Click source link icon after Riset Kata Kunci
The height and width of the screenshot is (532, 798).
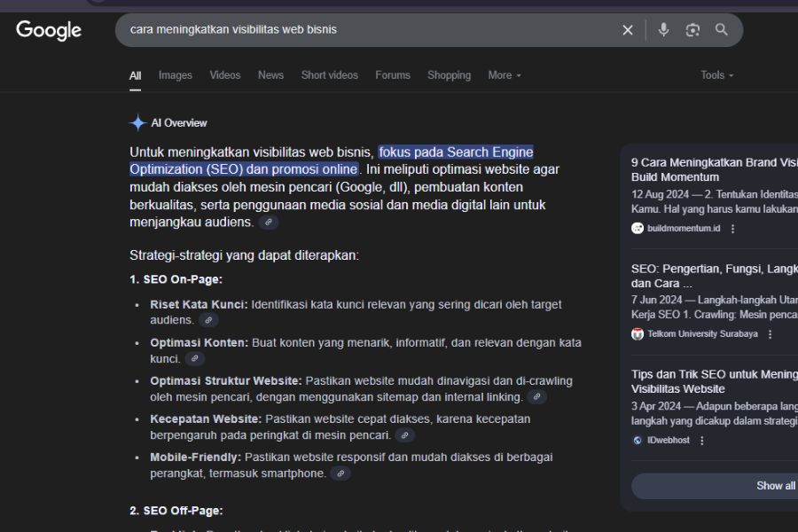[x=208, y=320]
